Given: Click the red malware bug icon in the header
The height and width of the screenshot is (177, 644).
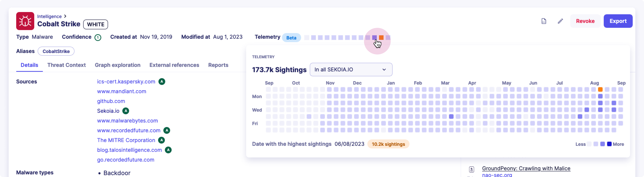Looking at the screenshot, I should [x=25, y=21].
